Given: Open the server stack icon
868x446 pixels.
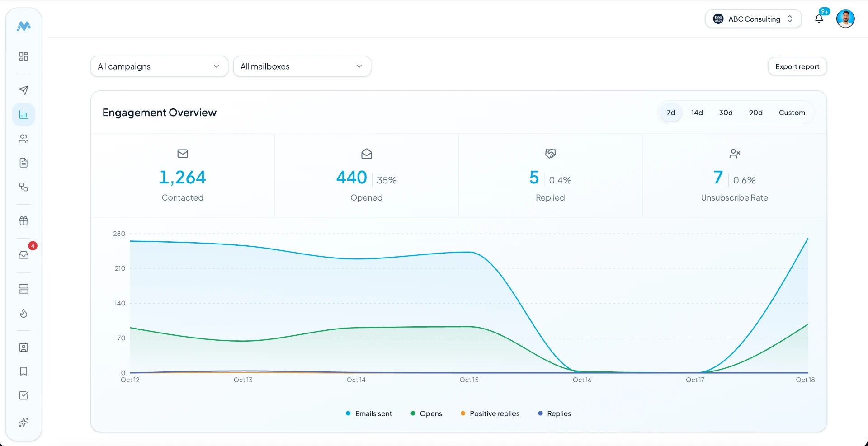Looking at the screenshot, I should pos(24,289).
